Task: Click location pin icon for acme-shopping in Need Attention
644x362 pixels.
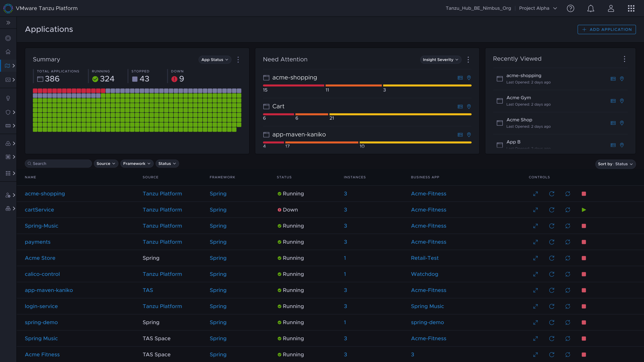Action: 469,78
